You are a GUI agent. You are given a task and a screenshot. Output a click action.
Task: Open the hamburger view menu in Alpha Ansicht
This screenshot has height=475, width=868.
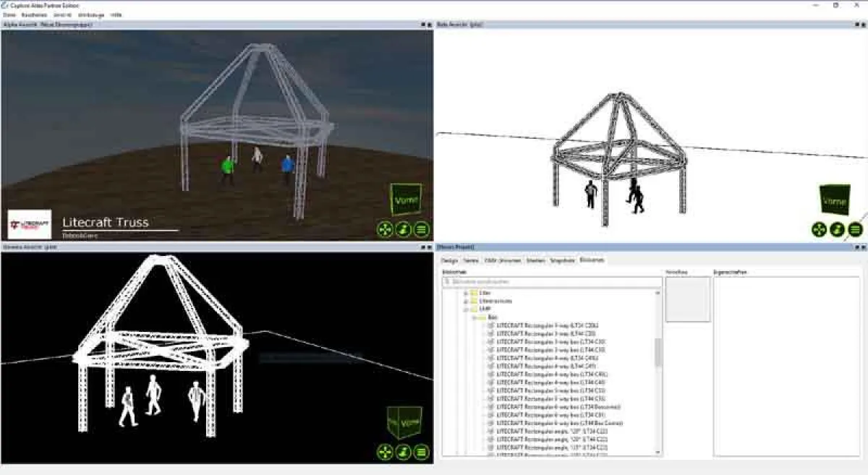(422, 229)
